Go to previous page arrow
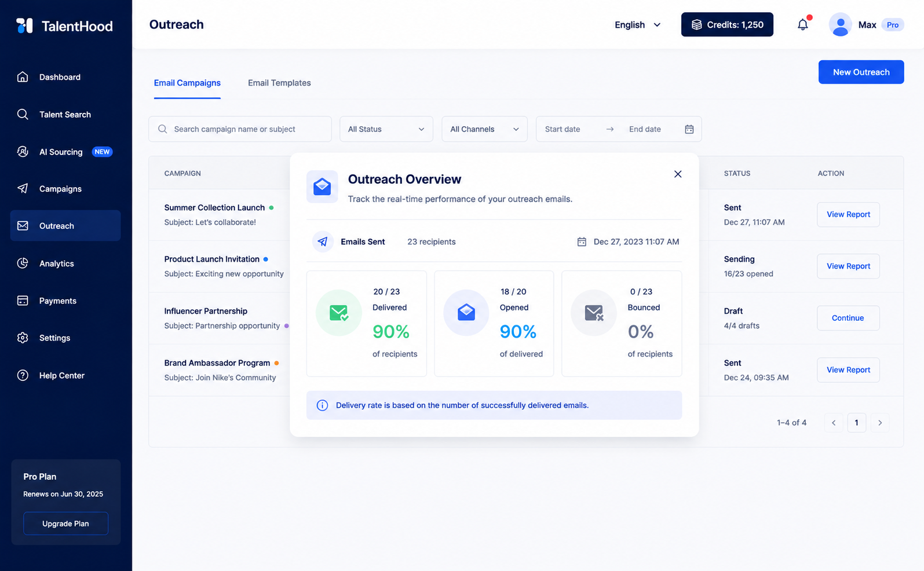The height and width of the screenshot is (571, 924). 834,423
